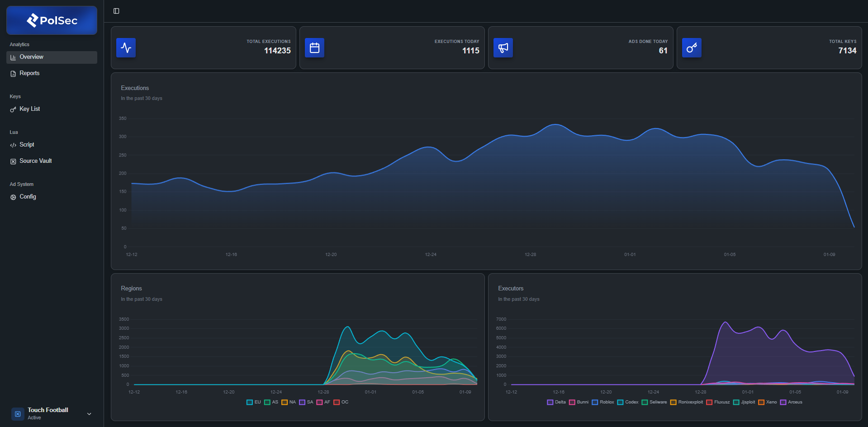Screen dimensions: 868x427
Task: Toggle the Xeno series in Executors legend
Action: coord(768,402)
